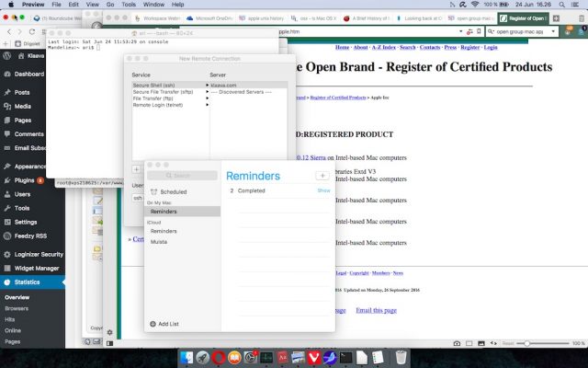
Task: Select Secure File Transfer (sftp) service
Action: pos(171,92)
